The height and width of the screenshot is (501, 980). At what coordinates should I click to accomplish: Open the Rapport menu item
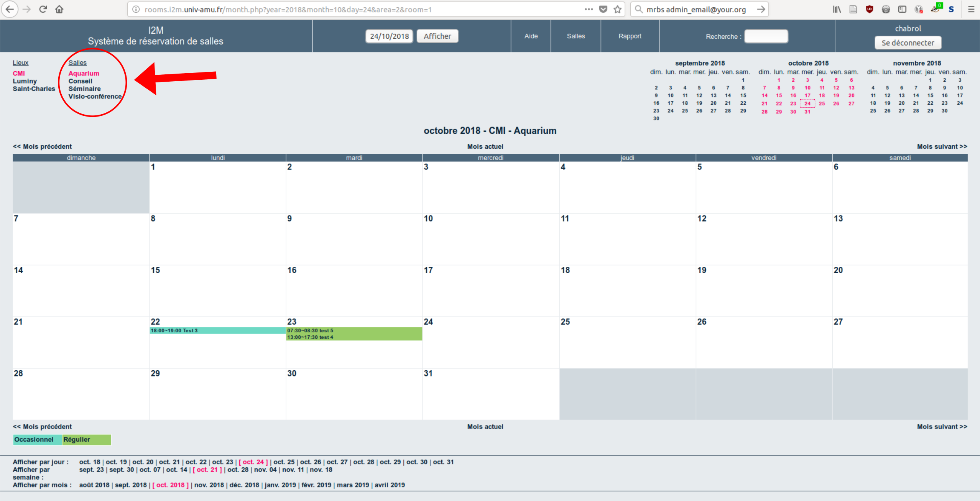[630, 36]
